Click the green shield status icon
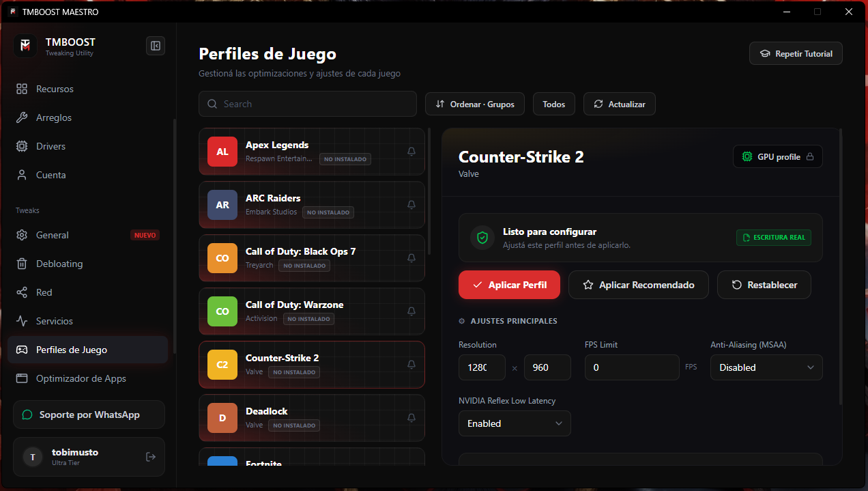This screenshot has height=491, width=868. [x=482, y=238]
